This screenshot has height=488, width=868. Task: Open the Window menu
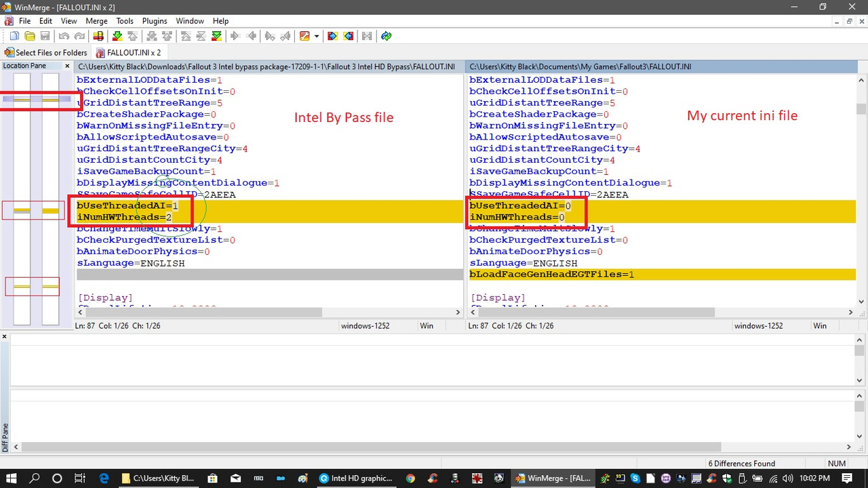(x=190, y=21)
